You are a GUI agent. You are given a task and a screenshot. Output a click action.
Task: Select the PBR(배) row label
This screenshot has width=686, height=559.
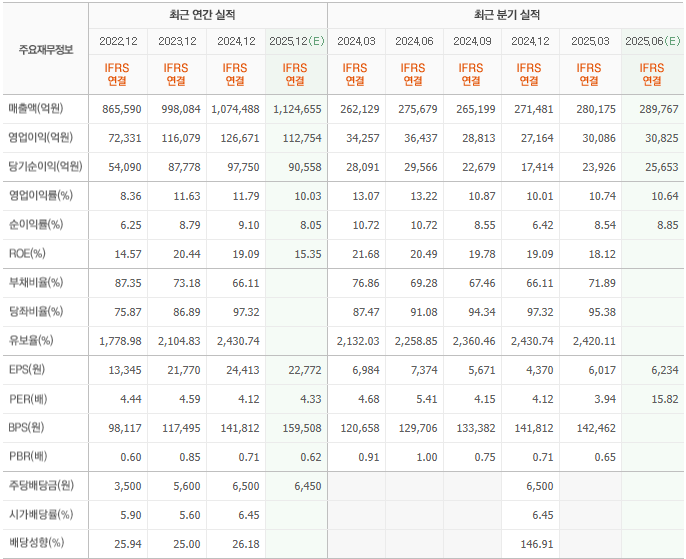[28, 457]
